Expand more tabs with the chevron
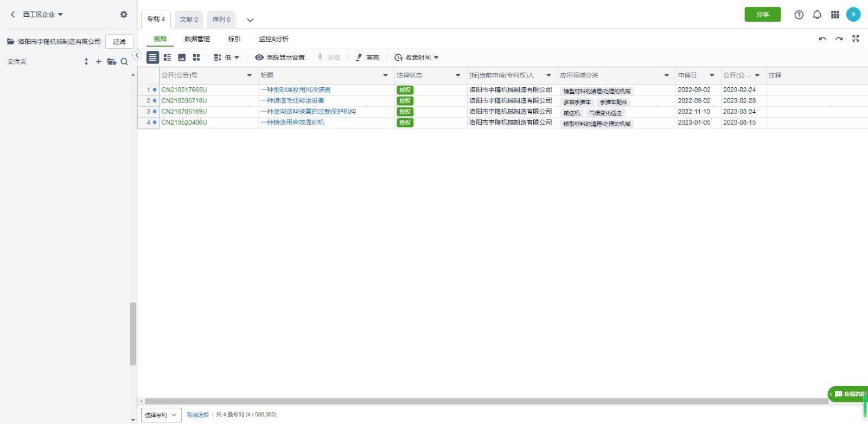The height and width of the screenshot is (424, 868). coord(250,20)
